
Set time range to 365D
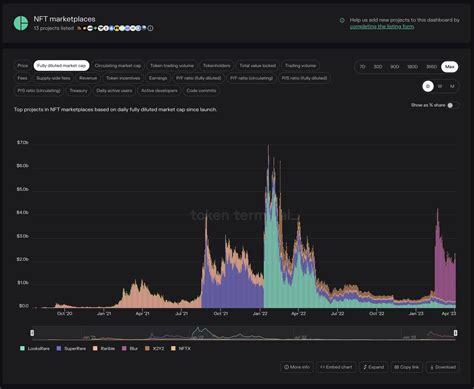point(432,67)
